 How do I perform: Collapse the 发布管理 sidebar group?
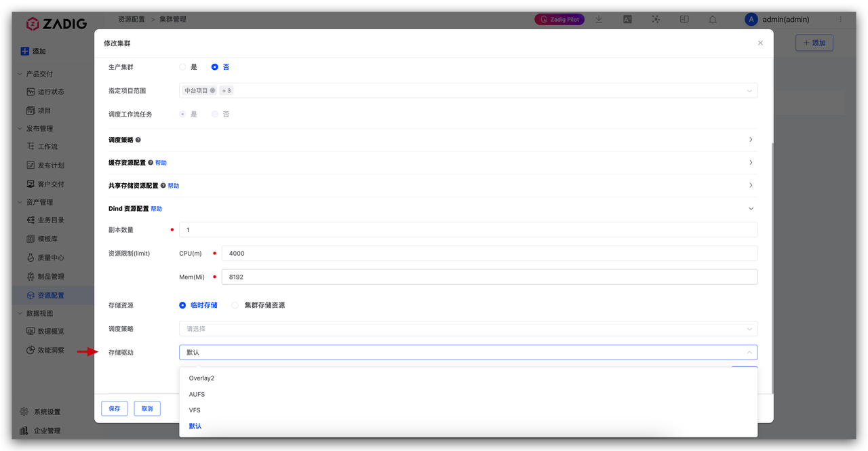(x=20, y=129)
